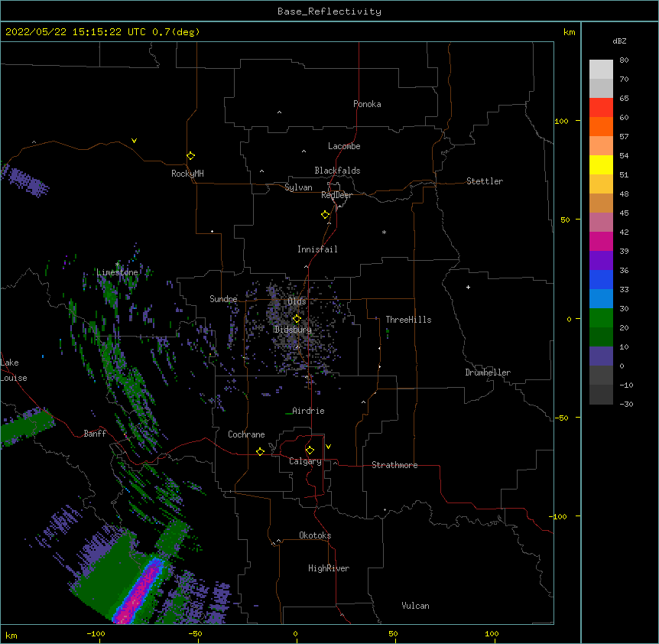The height and width of the screenshot is (644, 659).
Task: Click the Lake Louise label
Action: tap(14, 370)
